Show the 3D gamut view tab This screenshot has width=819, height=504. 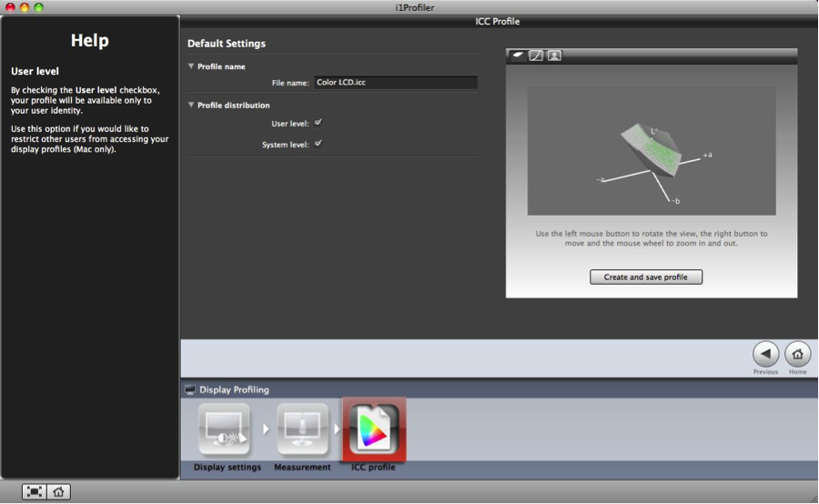click(x=518, y=55)
